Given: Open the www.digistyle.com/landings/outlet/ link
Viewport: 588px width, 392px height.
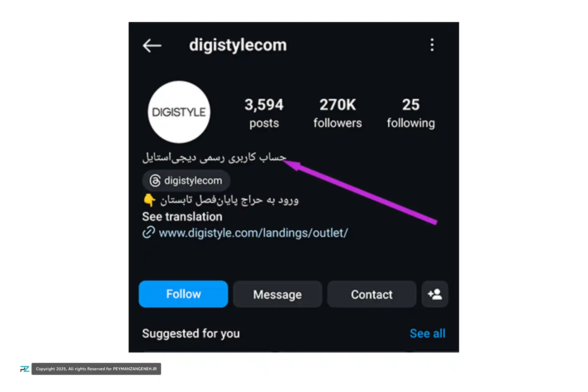Looking at the screenshot, I should tap(253, 233).
